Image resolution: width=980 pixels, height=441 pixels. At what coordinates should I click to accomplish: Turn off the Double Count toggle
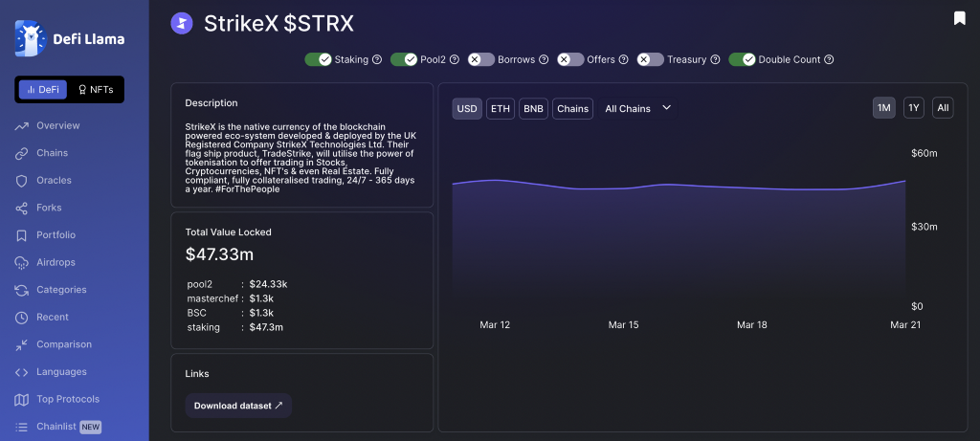coord(742,59)
